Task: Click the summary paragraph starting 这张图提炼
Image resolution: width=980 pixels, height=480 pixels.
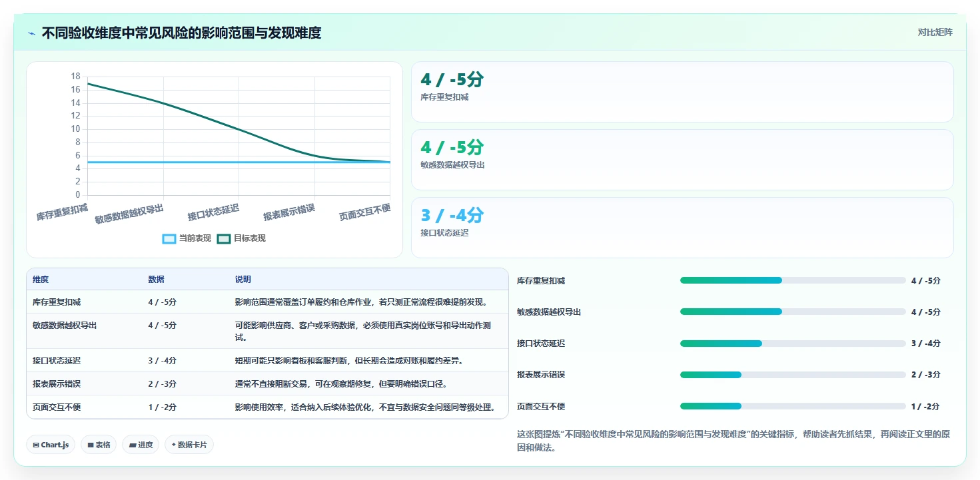Action: tap(734, 441)
